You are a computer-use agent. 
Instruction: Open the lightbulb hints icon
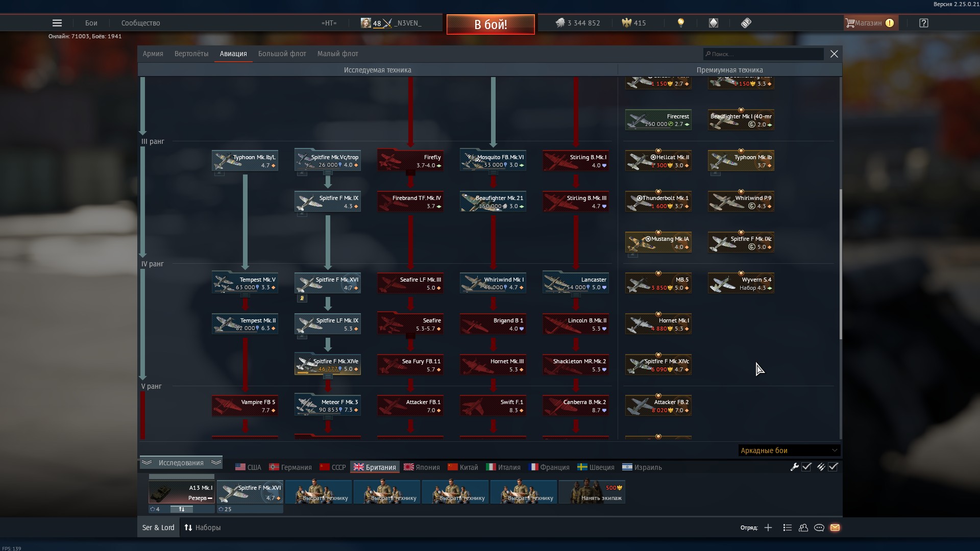(681, 23)
